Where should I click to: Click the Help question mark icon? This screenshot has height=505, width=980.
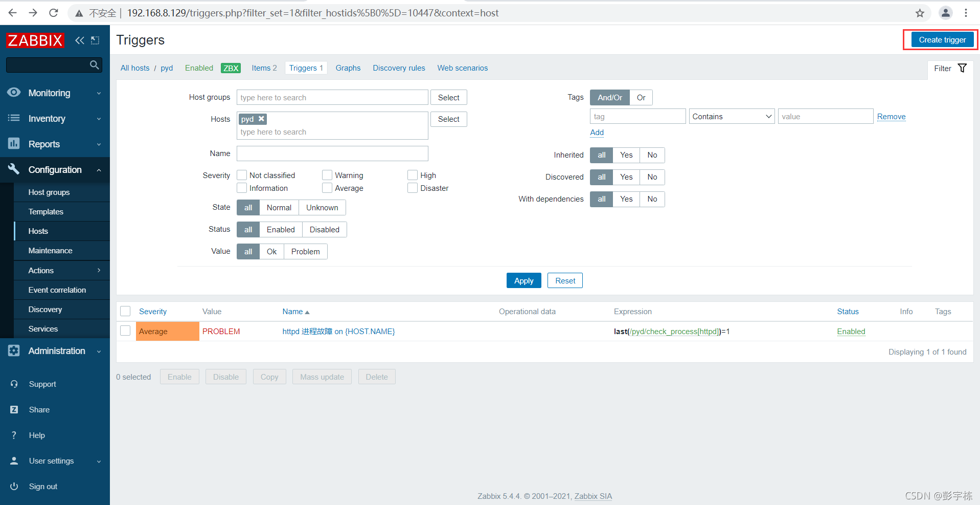[x=14, y=435]
